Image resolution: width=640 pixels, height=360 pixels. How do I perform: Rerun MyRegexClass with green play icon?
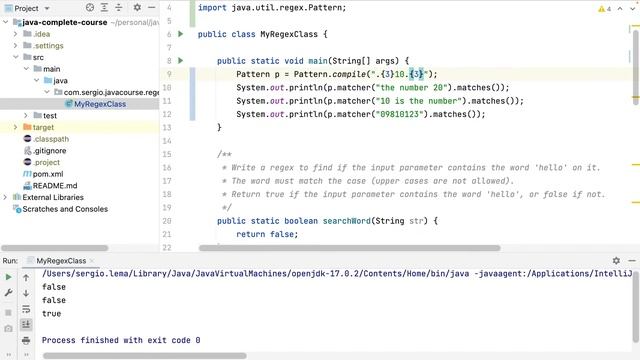[8, 277]
